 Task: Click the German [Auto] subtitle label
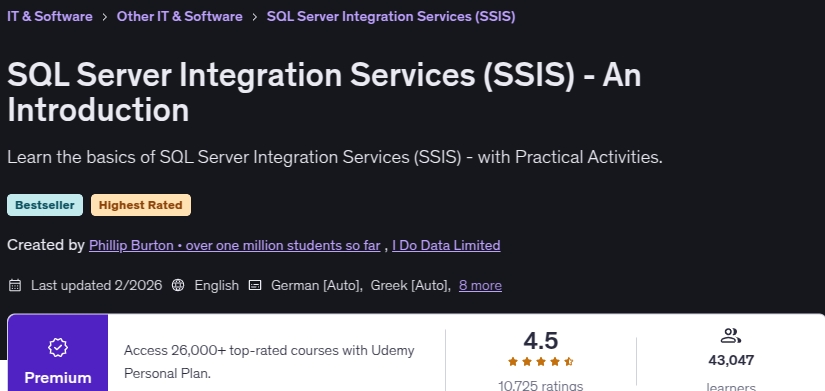(317, 285)
